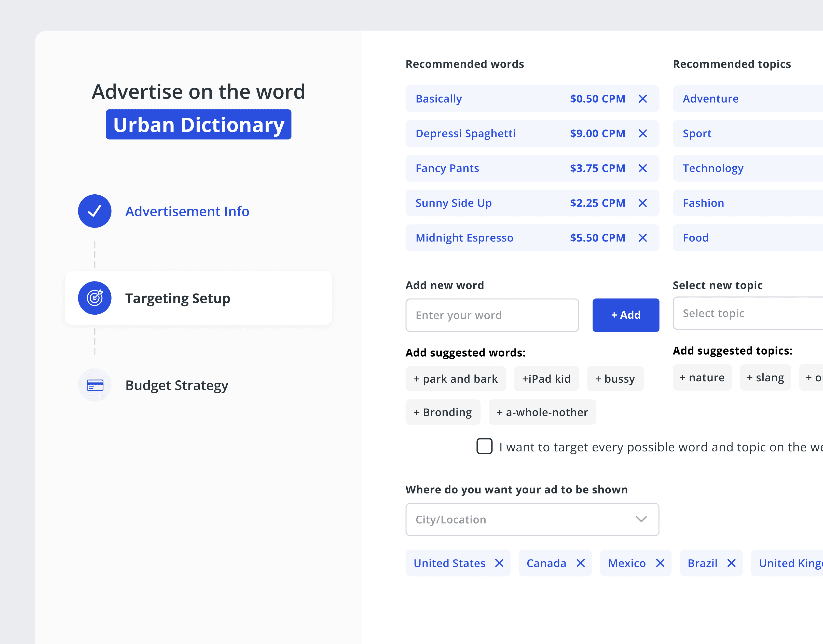Image resolution: width=823 pixels, height=644 pixels.
Task: Select the Adventure recommended topic
Action: 748,99
